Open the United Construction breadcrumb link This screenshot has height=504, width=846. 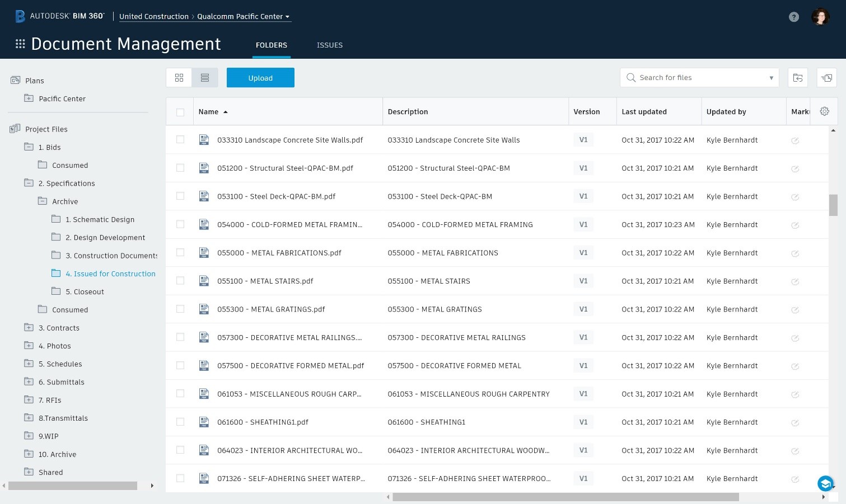(x=154, y=17)
